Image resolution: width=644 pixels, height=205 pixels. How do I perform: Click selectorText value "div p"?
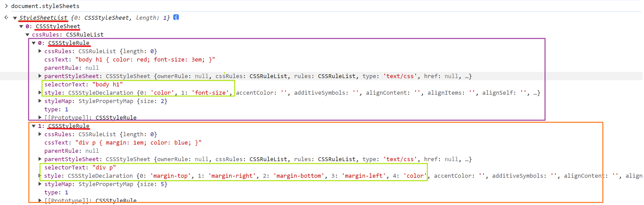104,168
